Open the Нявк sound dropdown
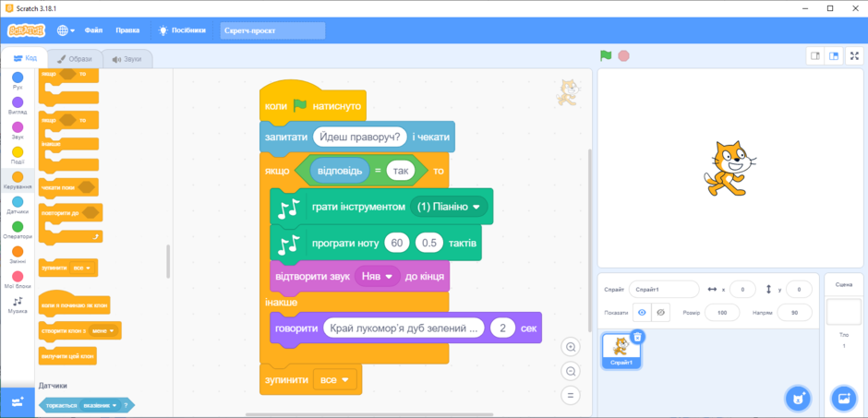Viewport: 868px width, 418px height. (377, 276)
